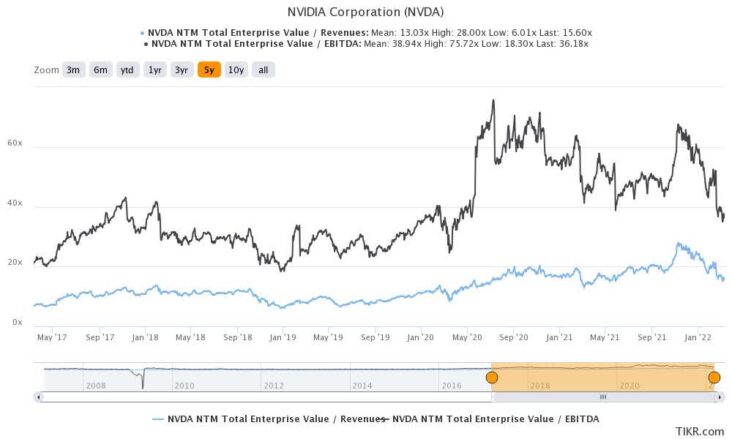This screenshot has height=439, width=732.
Task: Select the 3m zoom range
Action: [x=74, y=70]
